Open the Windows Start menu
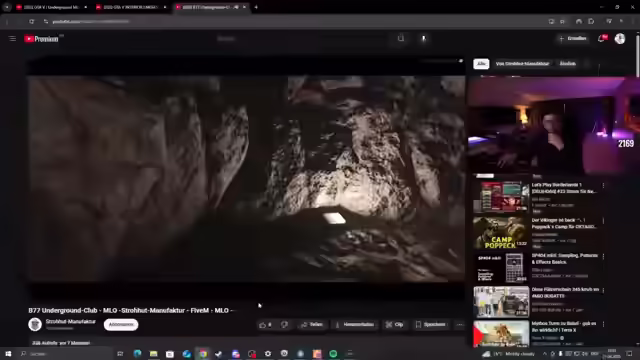The height and width of the screenshot is (360, 640). (x=8, y=353)
